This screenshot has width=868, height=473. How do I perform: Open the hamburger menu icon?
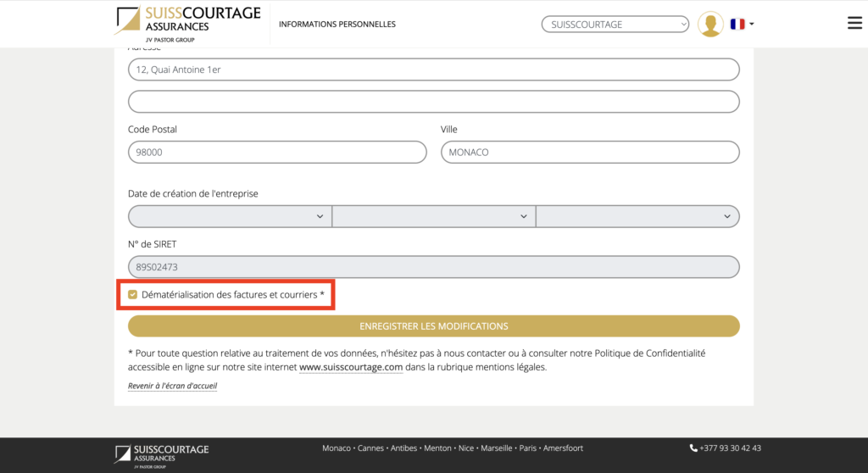coord(854,24)
